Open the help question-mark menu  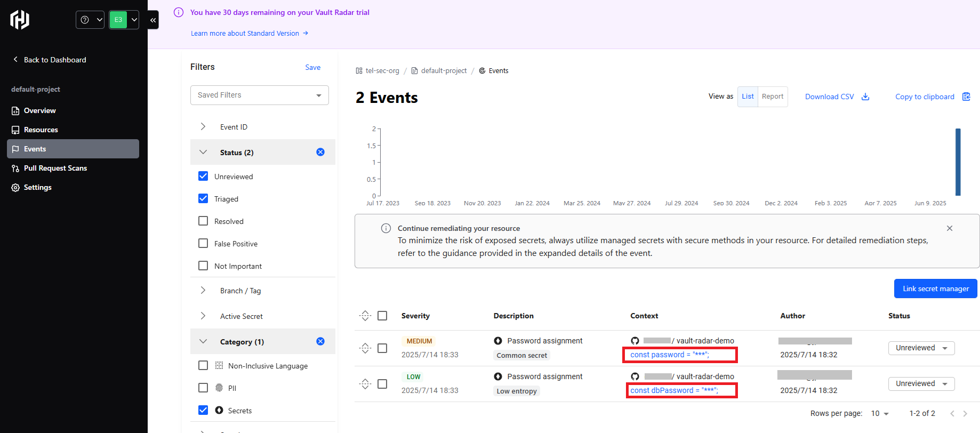pyautogui.click(x=90, y=20)
